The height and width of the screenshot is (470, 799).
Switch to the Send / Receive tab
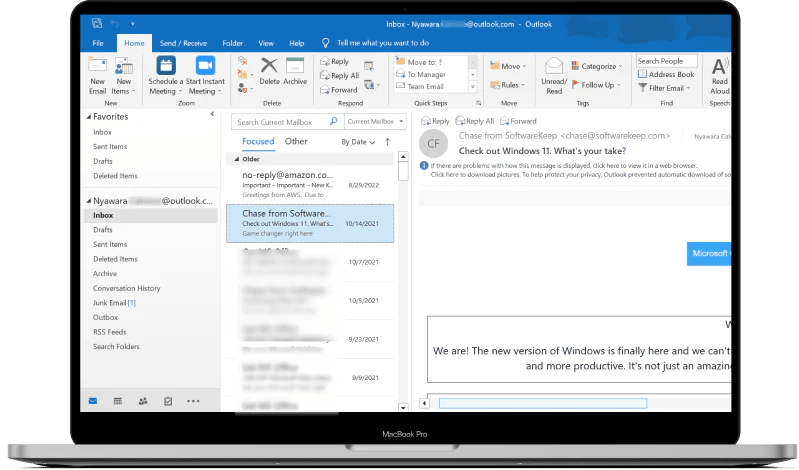tap(183, 43)
